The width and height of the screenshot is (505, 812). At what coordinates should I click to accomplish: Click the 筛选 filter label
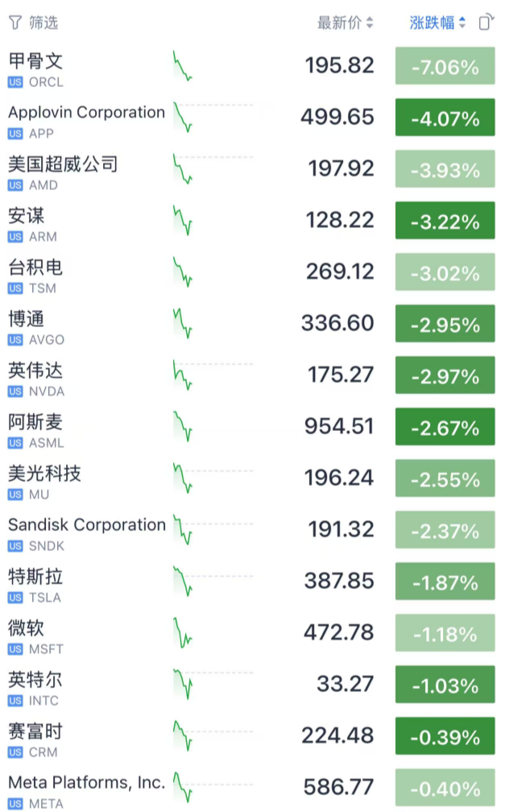43,23
